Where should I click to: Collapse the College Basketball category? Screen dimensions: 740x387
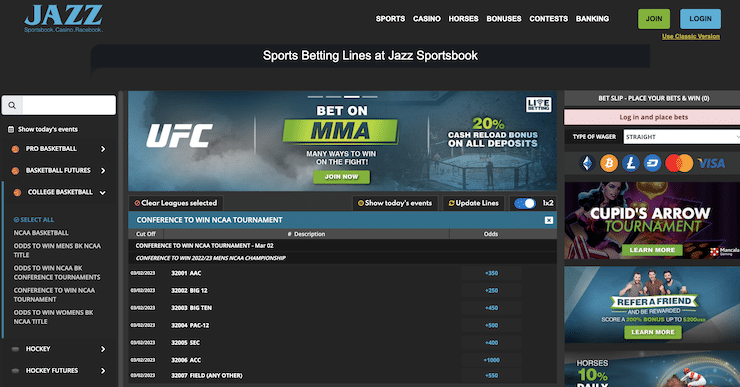(102, 193)
